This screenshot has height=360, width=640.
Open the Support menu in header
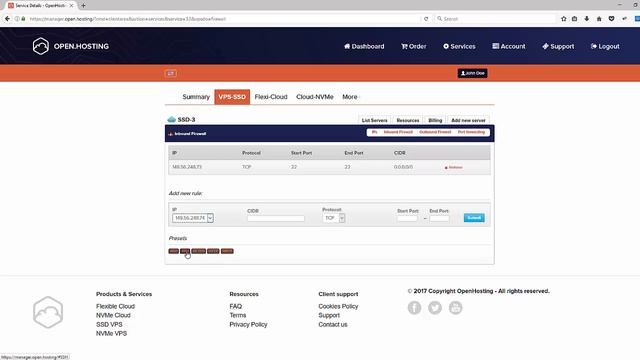[x=558, y=47]
